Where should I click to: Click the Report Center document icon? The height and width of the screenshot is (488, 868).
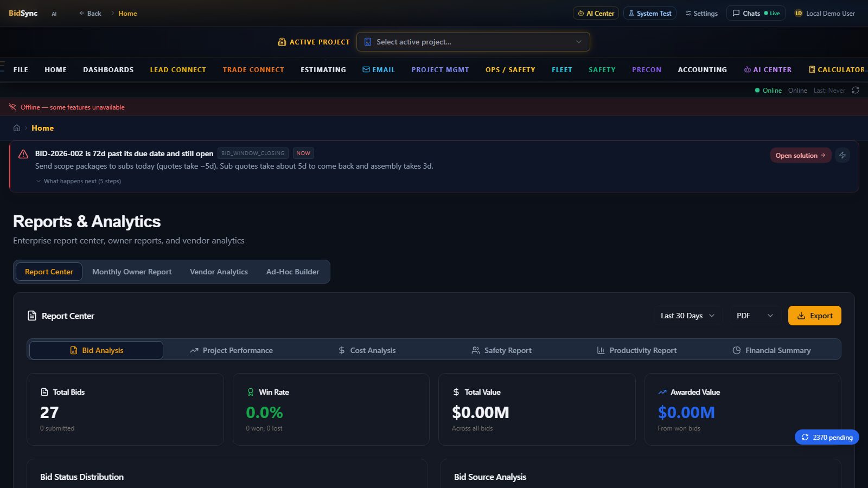click(x=32, y=316)
